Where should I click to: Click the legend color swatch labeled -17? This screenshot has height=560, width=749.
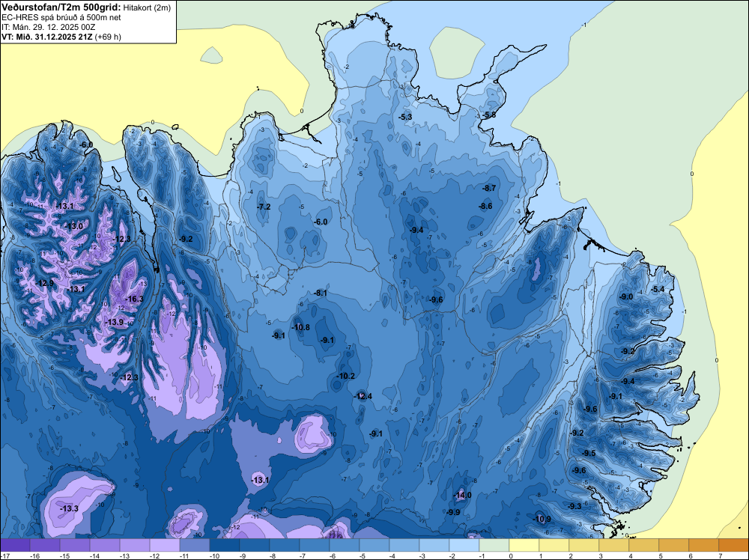click(15, 545)
